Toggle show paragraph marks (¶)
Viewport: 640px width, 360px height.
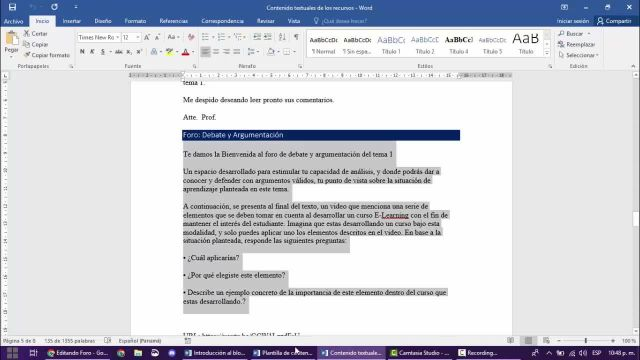pyautogui.click(x=296, y=37)
